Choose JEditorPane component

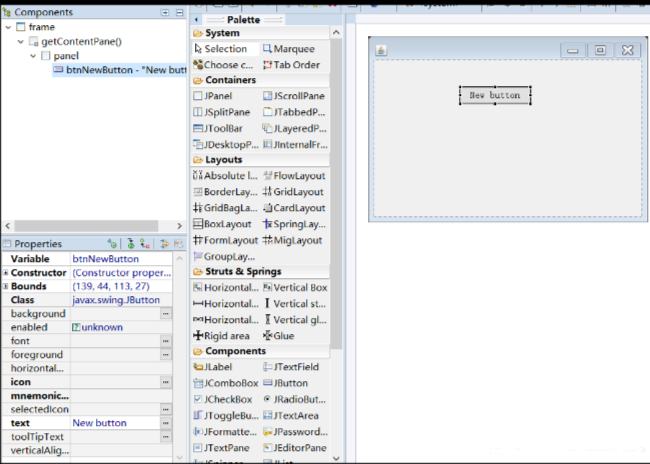pos(294,448)
